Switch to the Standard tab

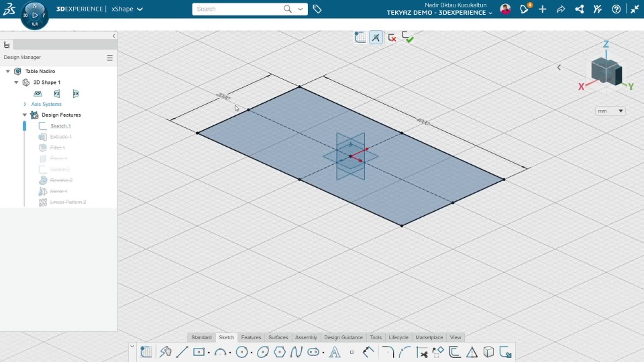click(201, 337)
